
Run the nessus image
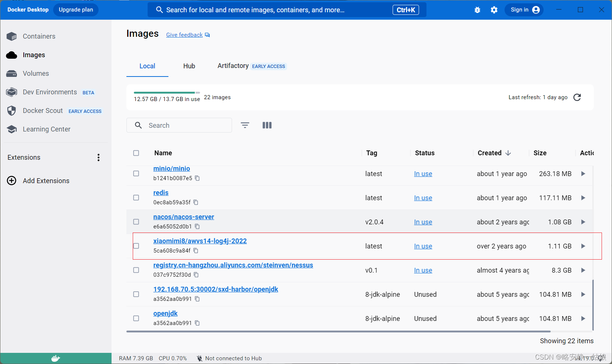pyautogui.click(x=583, y=270)
